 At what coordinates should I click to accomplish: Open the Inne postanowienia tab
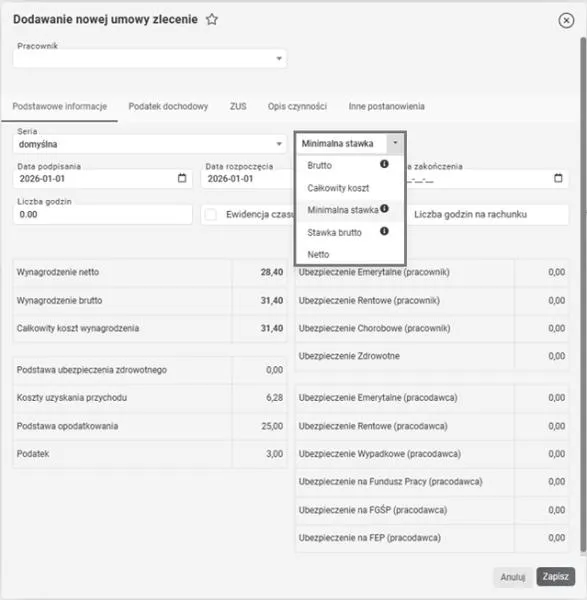coord(386,106)
